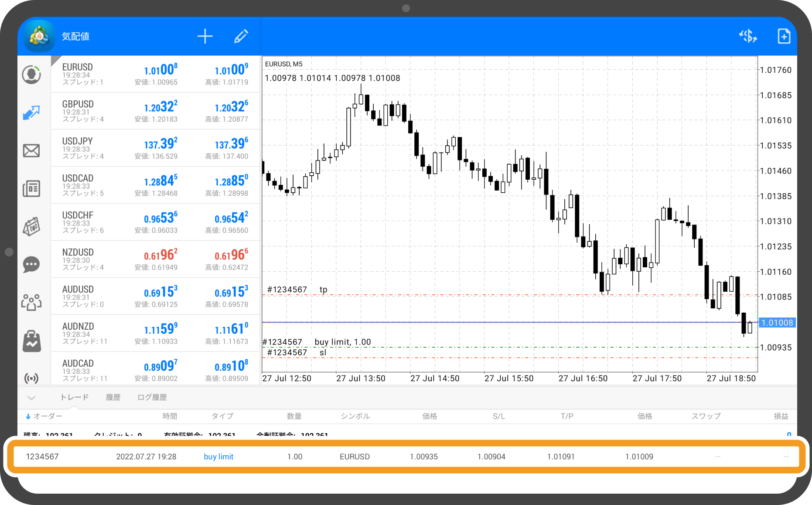The width and height of the screenshot is (812, 505).
Task: Click take profit value 1.01091
Action: click(561, 457)
